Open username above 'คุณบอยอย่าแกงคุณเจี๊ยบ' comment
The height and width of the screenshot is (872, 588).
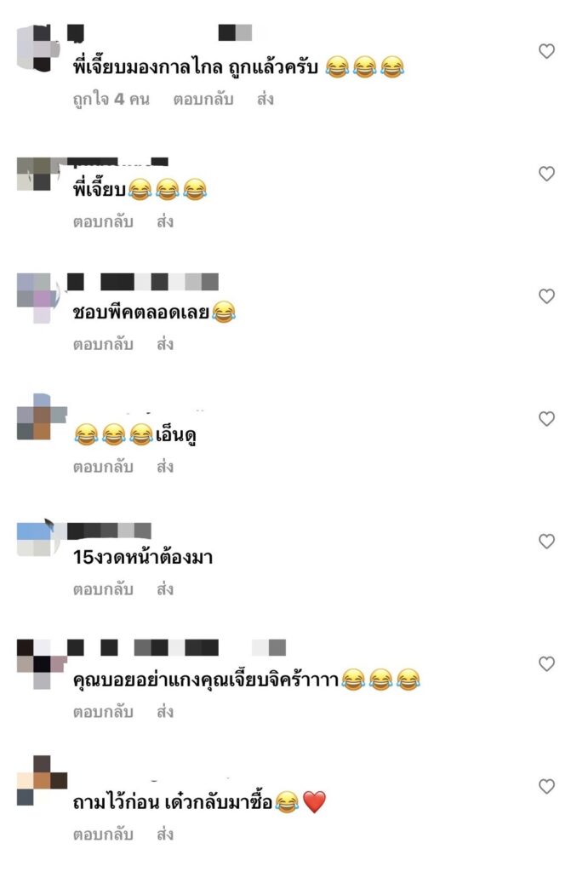pos(177,647)
